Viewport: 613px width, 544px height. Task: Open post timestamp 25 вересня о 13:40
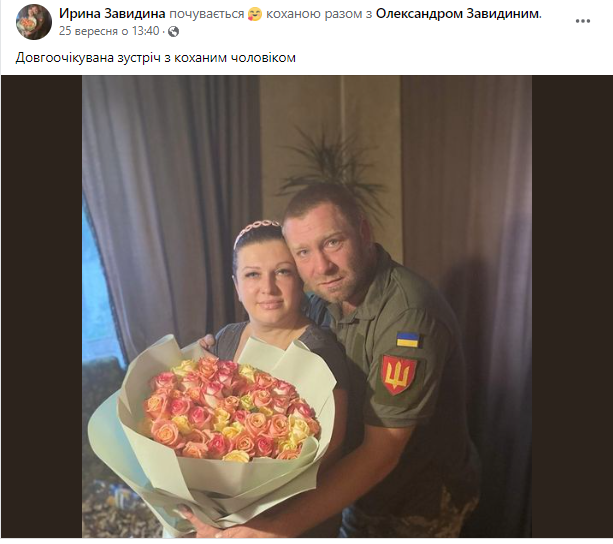click(109, 31)
